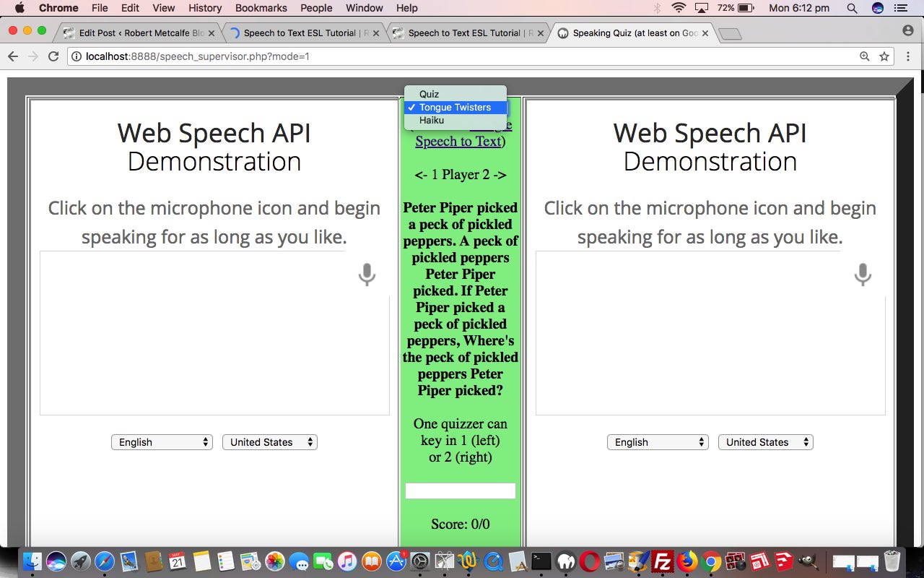
Task: Open the Bookmarks menu
Action: pyautogui.click(x=261, y=8)
